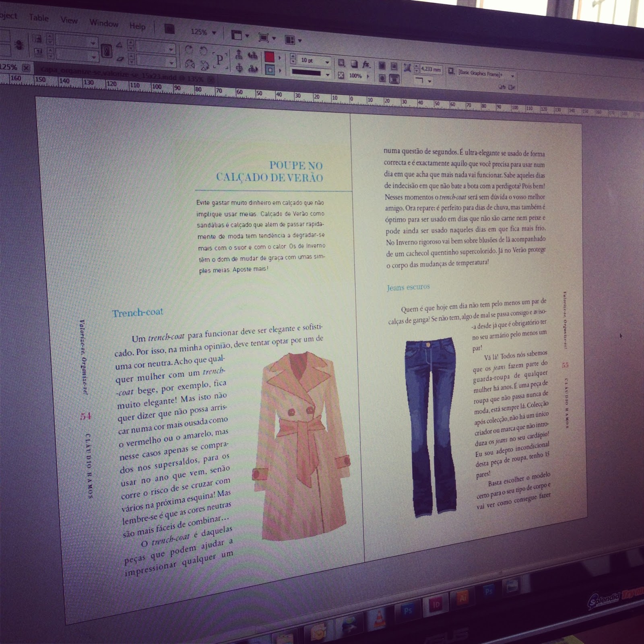This screenshot has width=644, height=644.
Task: Adjust the corner size stepper arrows
Action: pyautogui.click(x=417, y=68)
